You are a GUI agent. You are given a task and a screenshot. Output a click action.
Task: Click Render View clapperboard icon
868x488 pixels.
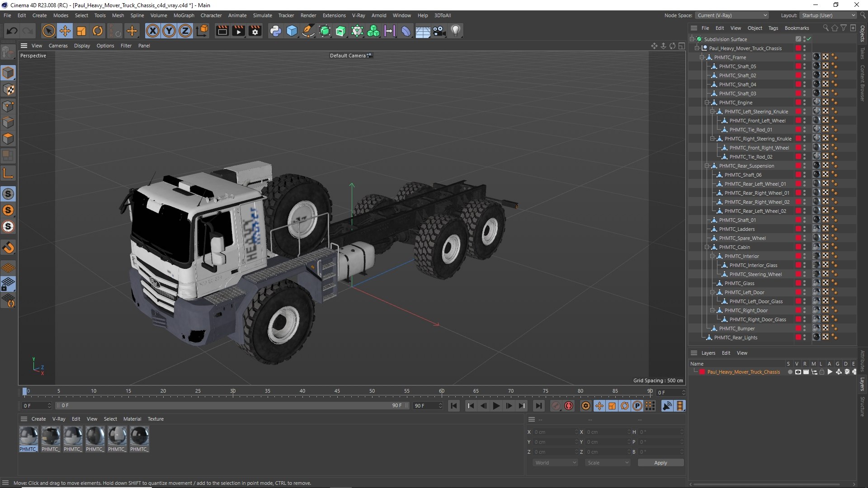click(222, 31)
